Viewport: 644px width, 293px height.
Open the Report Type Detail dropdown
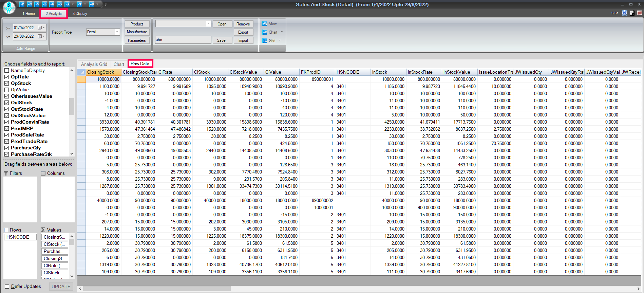pos(117,32)
